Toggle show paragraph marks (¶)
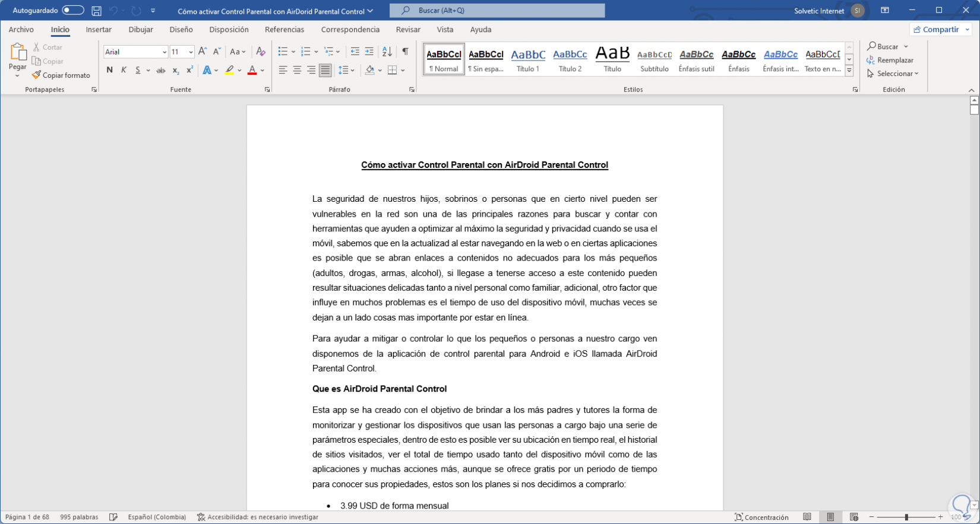 [405, 52]
